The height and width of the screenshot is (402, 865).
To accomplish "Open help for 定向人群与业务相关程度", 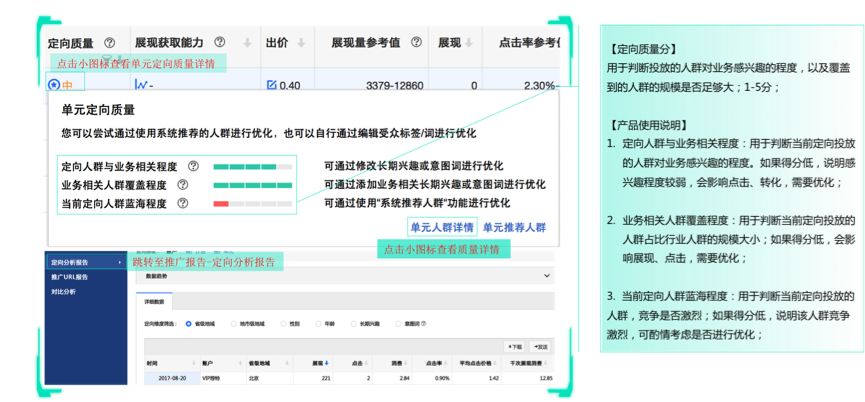I will point(193,166).
